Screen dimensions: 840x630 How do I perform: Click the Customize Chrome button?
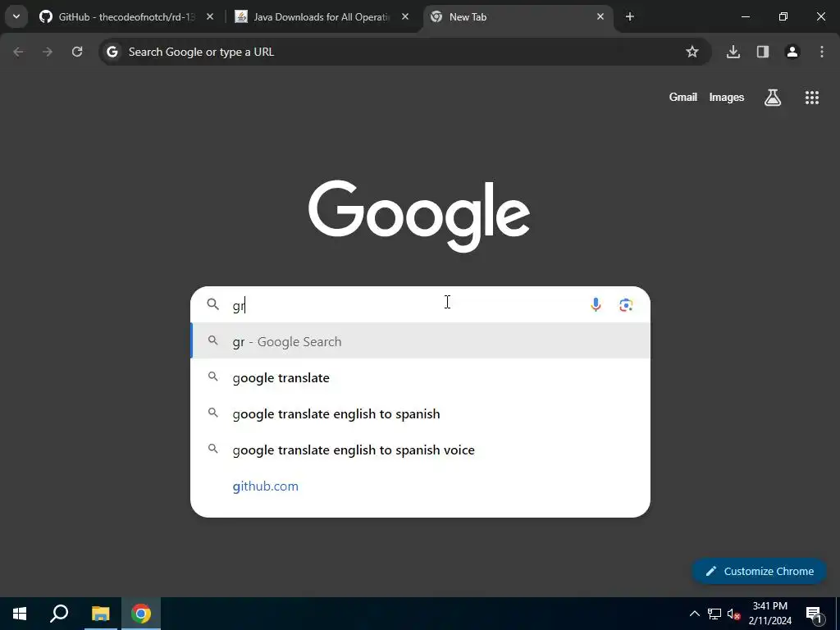760,571
